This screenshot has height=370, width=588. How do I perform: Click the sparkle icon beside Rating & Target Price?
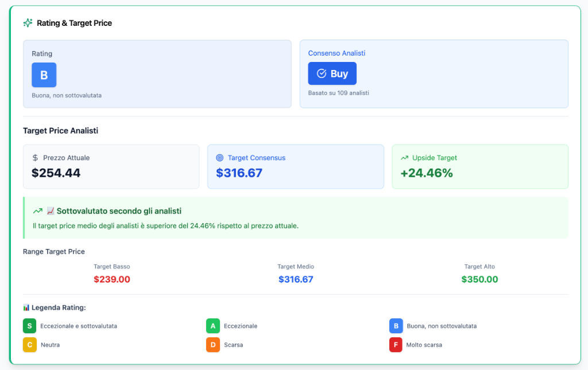[x=28, y=23]
